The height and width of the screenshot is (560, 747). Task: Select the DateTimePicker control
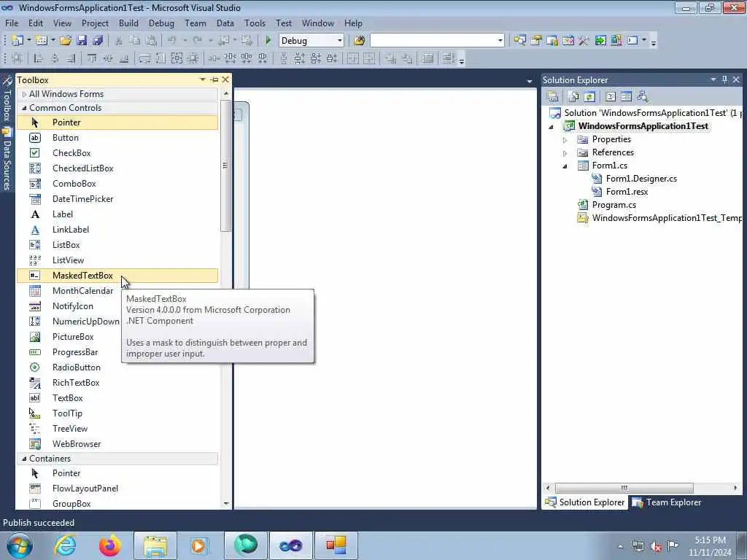coord(117,199)
